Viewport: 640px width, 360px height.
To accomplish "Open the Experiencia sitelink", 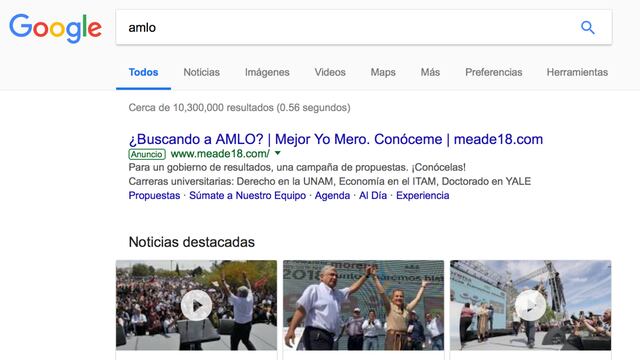I will (422, 196).
